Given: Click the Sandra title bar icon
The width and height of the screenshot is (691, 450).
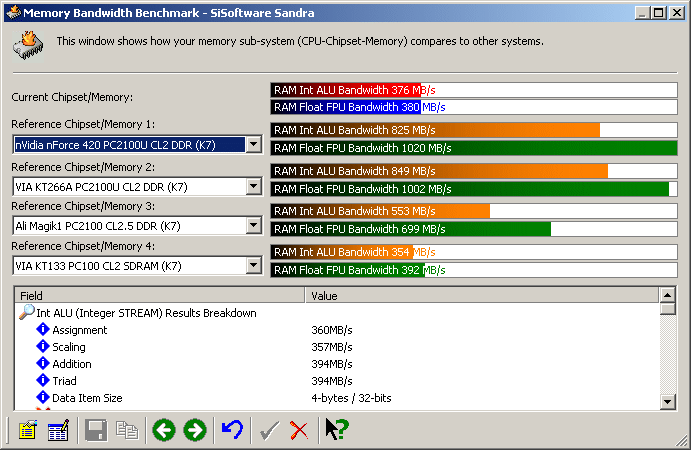Looking at the screenshot, I should tap(14, 12).
